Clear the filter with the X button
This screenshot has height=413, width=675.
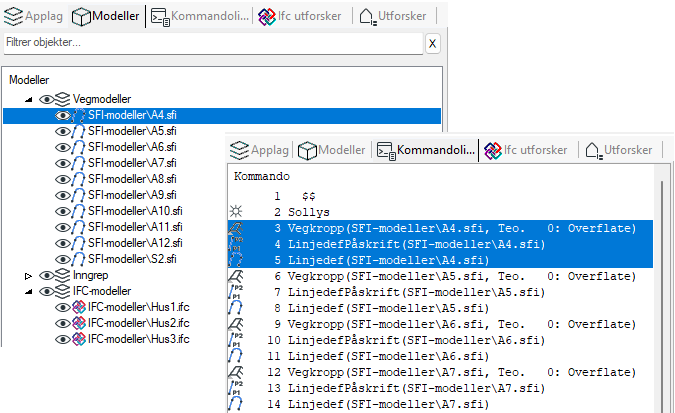432,43
